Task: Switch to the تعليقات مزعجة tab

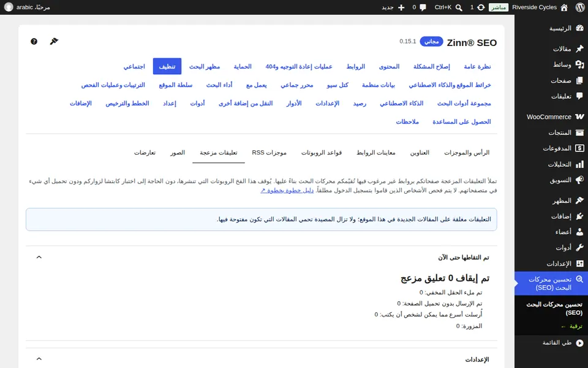Action: click(x=218, y=153)
